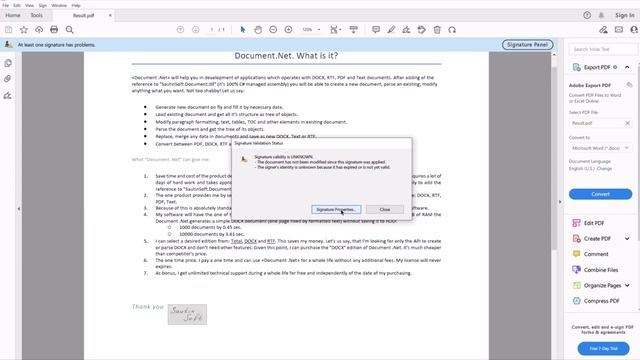Delete using the trash icon

[x=437, y=30]
